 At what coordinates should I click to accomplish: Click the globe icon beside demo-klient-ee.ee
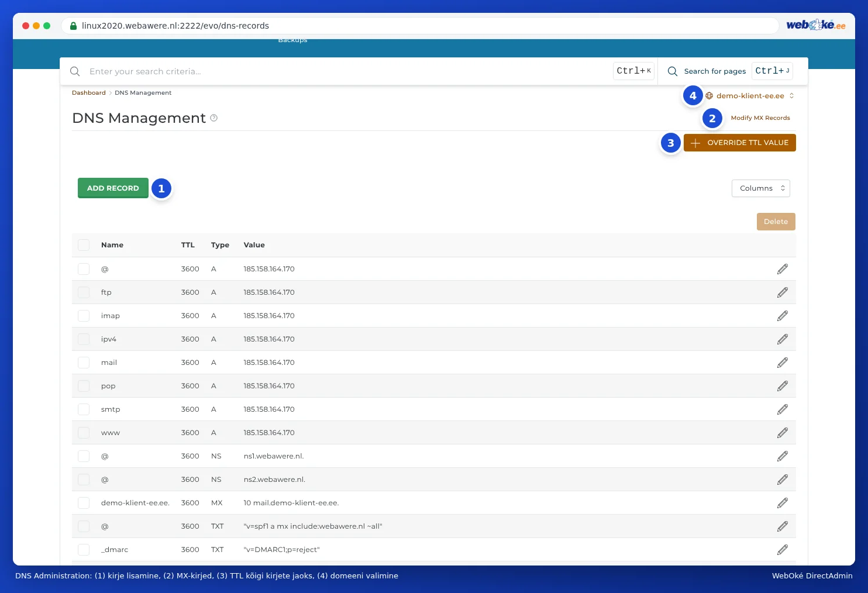coord(709,96)
